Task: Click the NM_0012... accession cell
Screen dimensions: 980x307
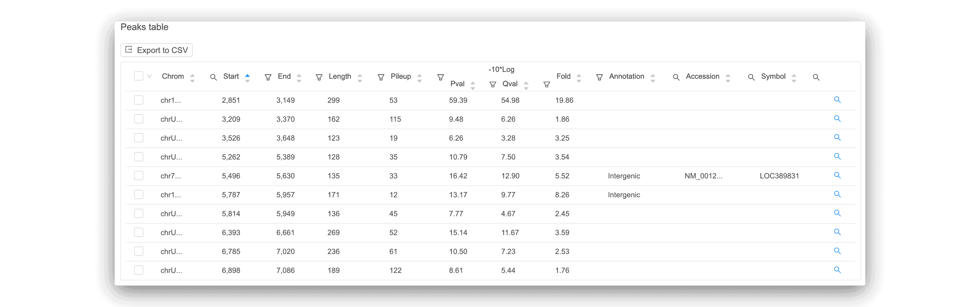Action: coord(703,176)
